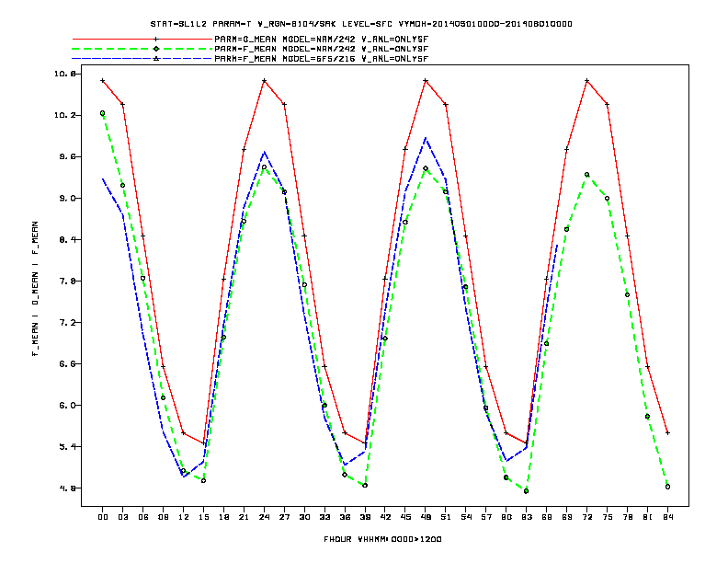Click x-axis tick label 03
Screen dimensions: 728x563
click(122, 517)
